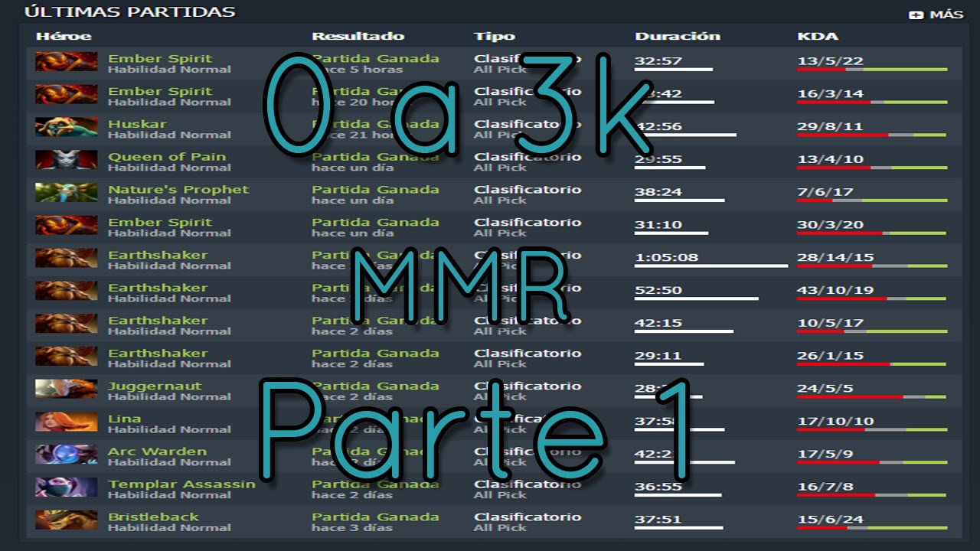This screenshot has width=980, height=551.
Task: Click Earthshaker hero icon in 1:05:08 match row
Action: click(x=66, y=259)
